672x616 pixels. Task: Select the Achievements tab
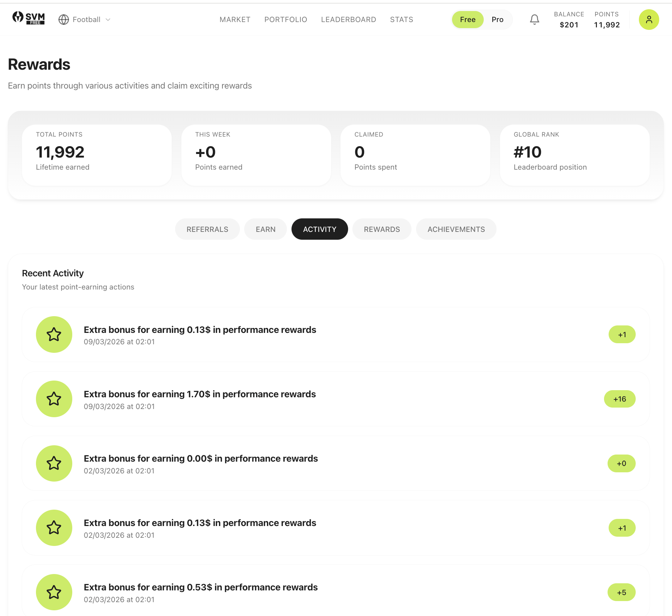coord(456,229)
